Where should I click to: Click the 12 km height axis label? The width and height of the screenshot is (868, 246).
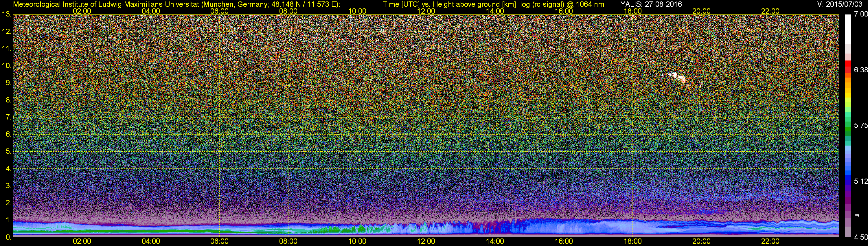tap(6, 32)
